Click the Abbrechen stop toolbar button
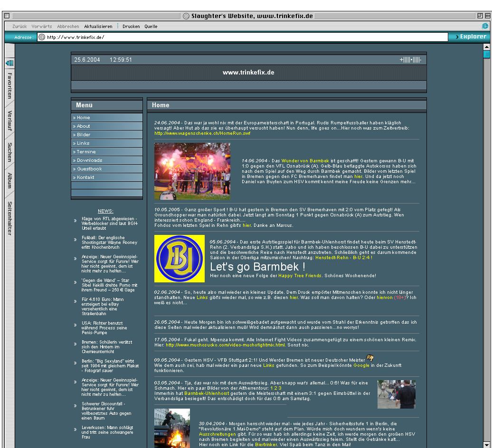Viewport: 492px width, 448px height. 68,26
